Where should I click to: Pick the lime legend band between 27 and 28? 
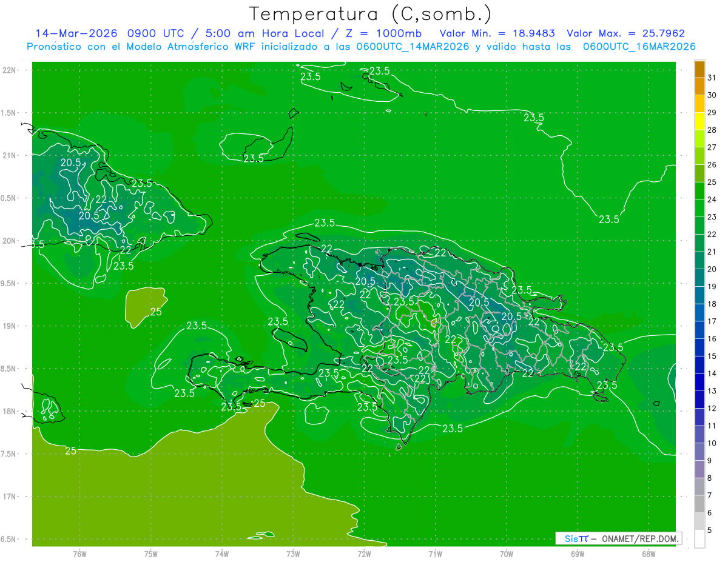699,138
